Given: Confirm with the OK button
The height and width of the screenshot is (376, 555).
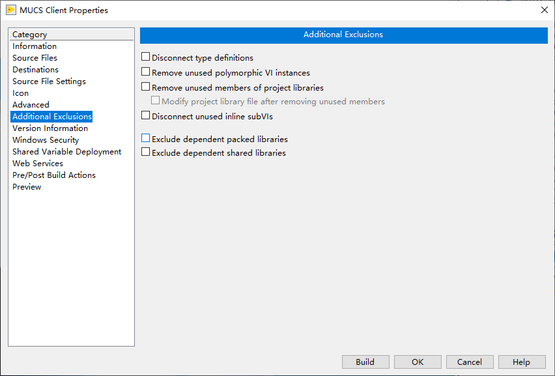Looking at the screenshot, I should pos(418,362).
